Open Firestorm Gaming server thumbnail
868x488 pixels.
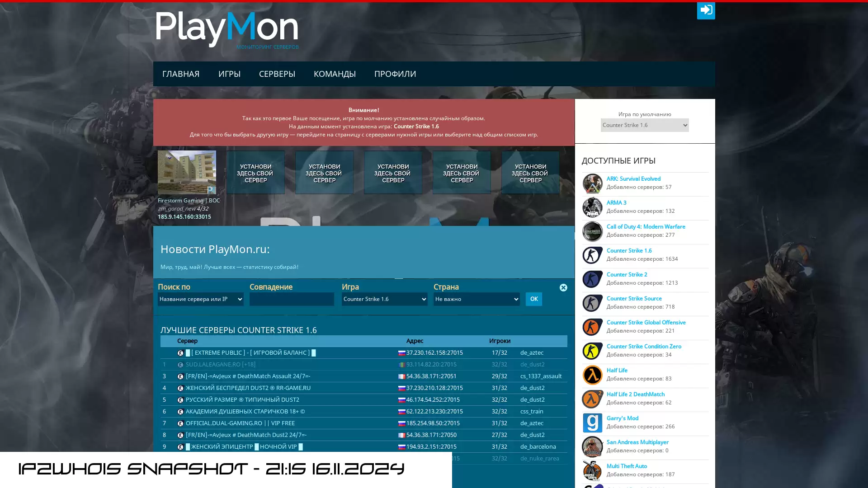[x=187, y=172]
